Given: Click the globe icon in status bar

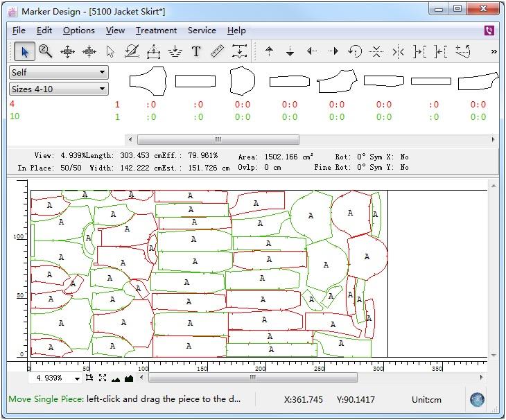Looking at the screenshot, I should click(476, 399).
